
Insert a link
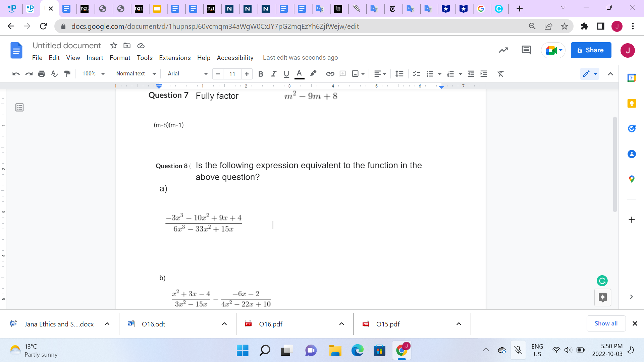(x=330, y=74)
